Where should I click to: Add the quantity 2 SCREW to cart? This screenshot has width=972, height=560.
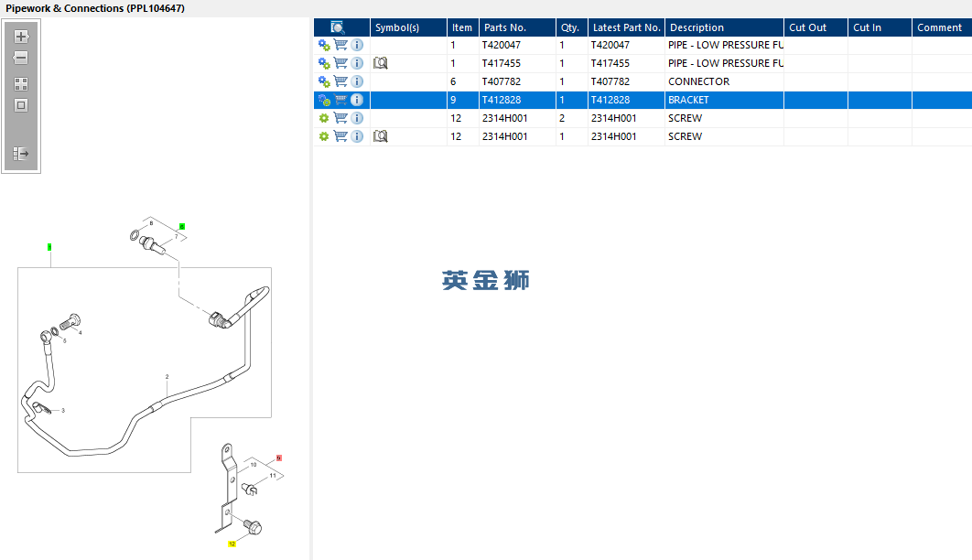click(340, 118)
